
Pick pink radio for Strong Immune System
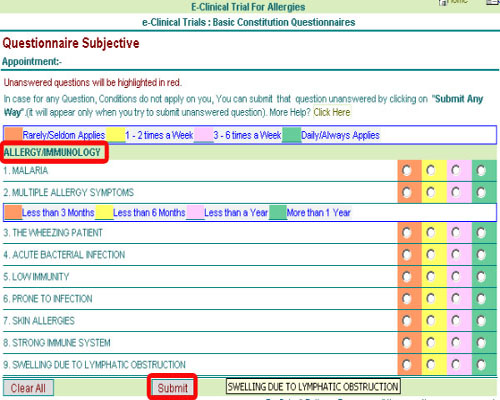456,343
